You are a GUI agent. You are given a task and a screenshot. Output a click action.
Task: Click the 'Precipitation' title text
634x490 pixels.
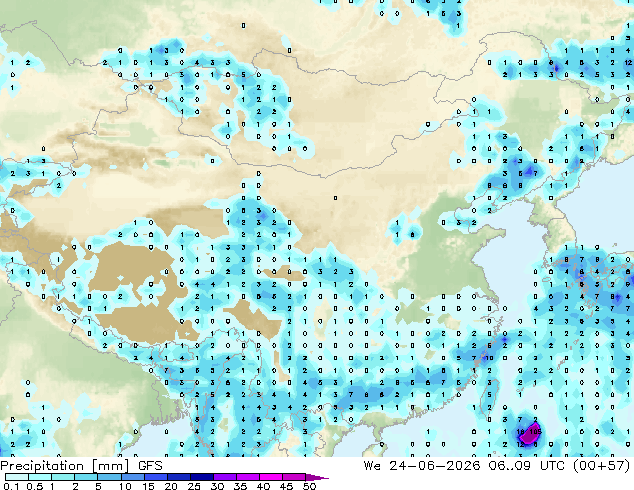pos(42,466)
